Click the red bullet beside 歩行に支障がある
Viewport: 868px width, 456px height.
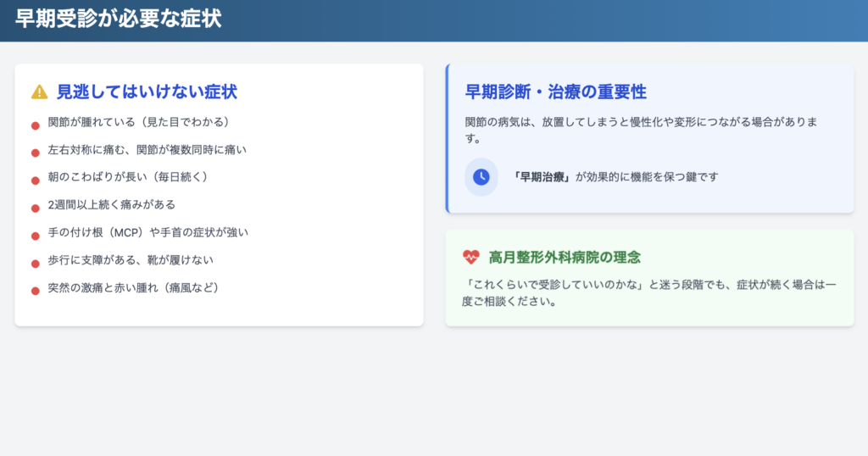coord(36,263)
